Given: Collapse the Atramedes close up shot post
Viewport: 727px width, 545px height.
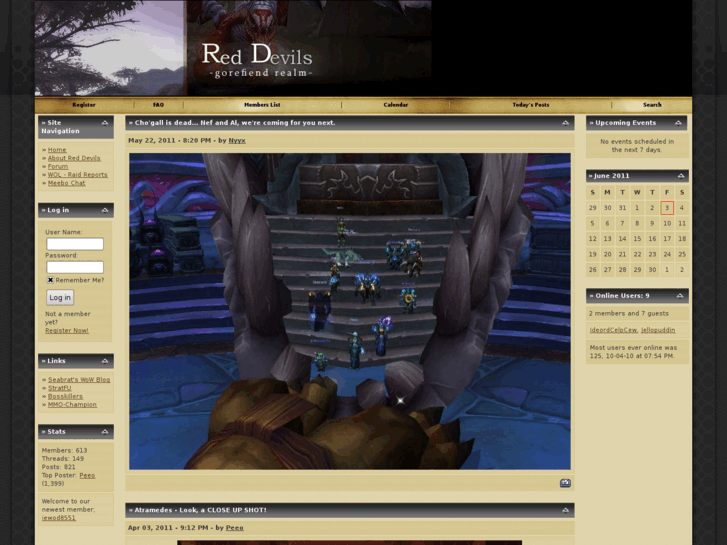Looking at the screenshot, I should 566,510.
